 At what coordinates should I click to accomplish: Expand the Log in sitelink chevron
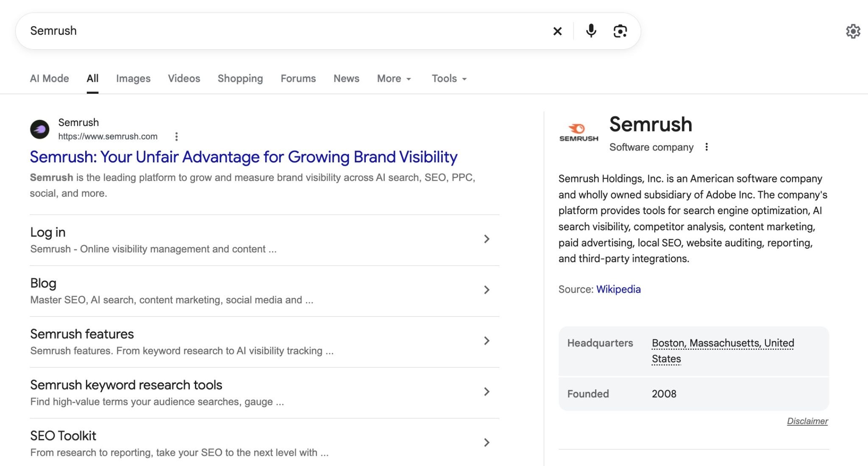click(487, 239)
